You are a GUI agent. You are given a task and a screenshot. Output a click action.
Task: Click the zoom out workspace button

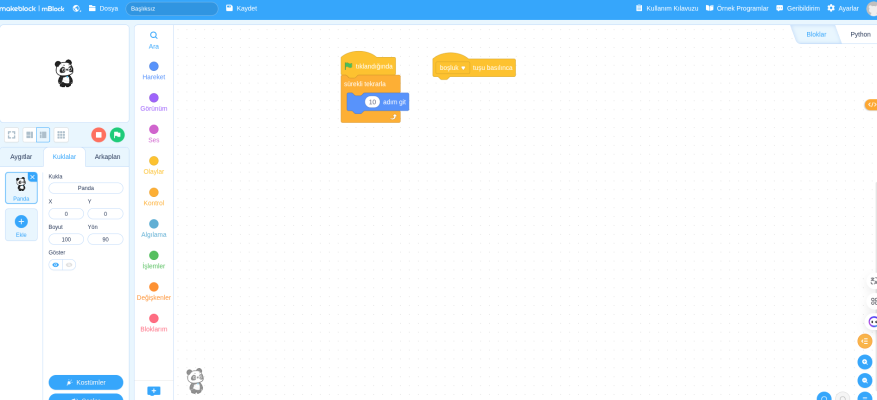point(865,381)
